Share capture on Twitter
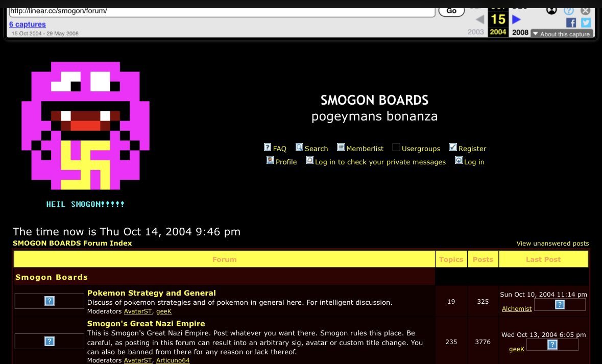602x364 pixels. [x=586, y=22]
